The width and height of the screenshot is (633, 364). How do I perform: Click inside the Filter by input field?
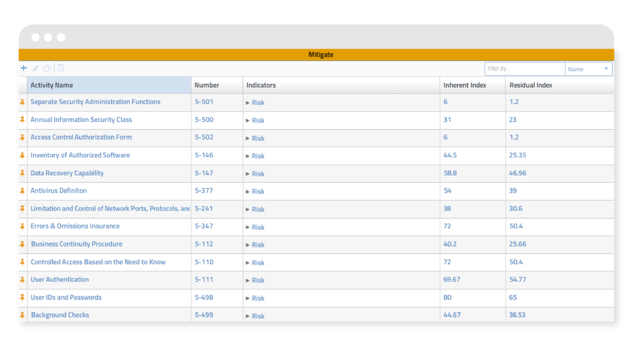coord(524,69)
